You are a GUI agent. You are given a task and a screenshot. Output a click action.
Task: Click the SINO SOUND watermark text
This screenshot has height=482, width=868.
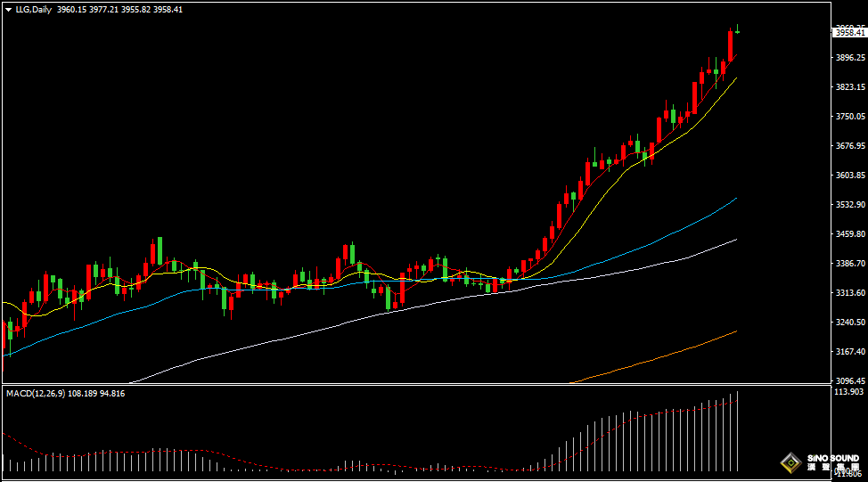point(832,459)
